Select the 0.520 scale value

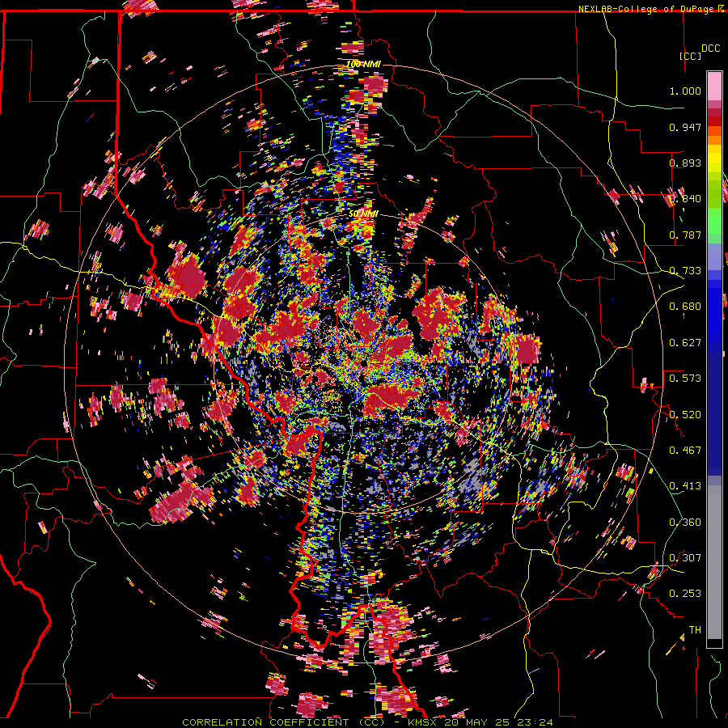click(685, 415)
